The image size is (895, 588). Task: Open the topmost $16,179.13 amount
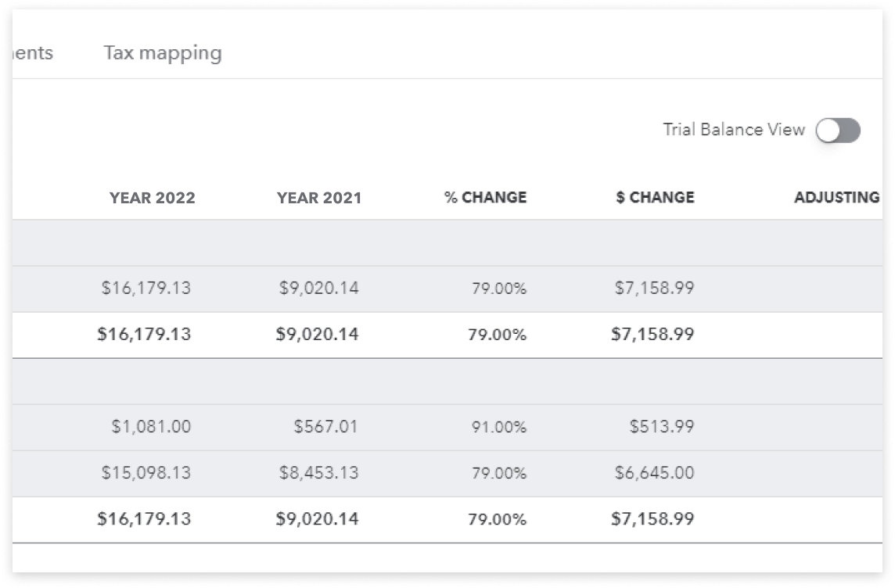(x=146, y=289)
